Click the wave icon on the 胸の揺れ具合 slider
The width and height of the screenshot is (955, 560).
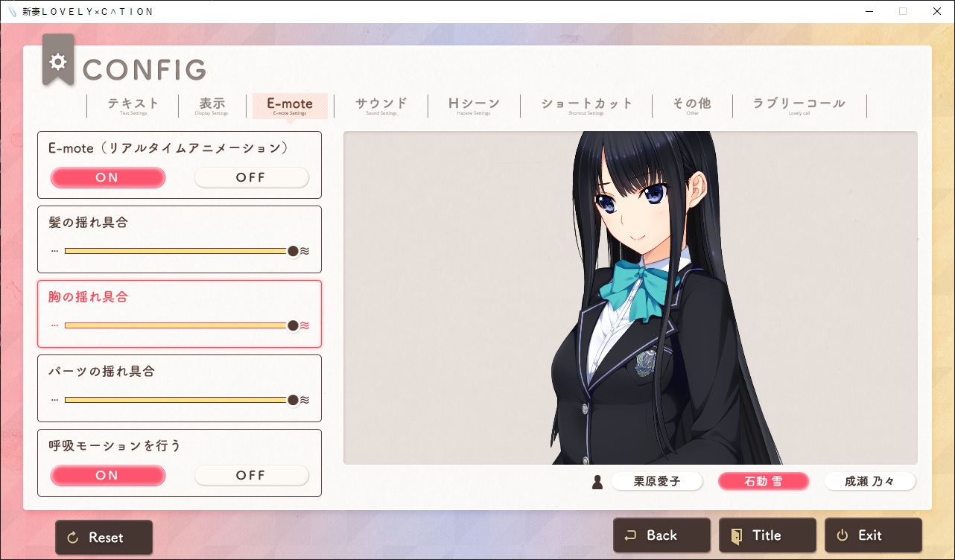[305, 325]
